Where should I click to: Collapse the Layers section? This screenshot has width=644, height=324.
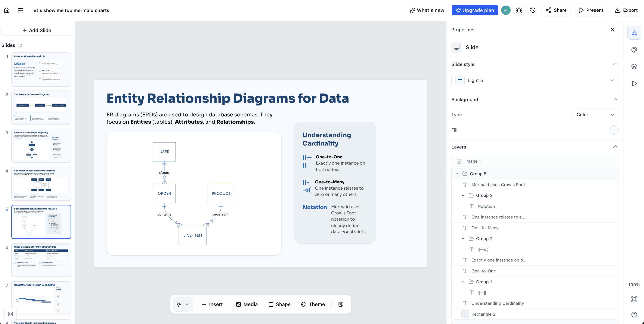click(x=615, y=147)
